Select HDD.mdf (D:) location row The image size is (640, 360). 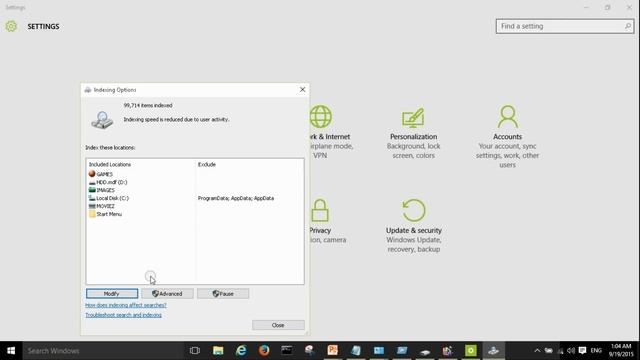(108, 182)
